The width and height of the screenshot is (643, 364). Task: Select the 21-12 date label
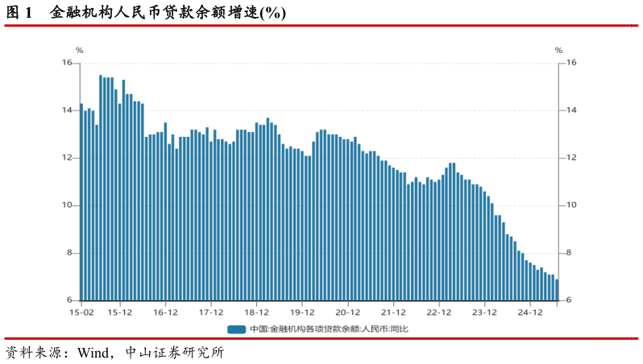(392, 312)
